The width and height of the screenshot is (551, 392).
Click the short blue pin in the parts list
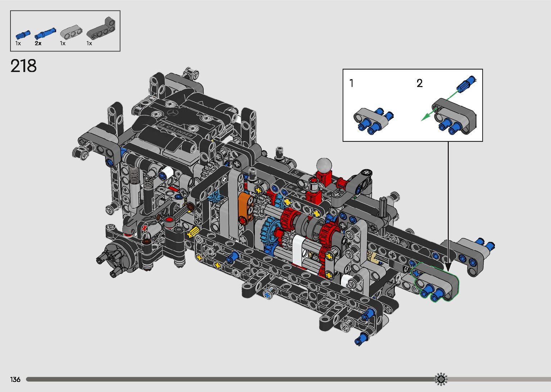pos(22,35)
